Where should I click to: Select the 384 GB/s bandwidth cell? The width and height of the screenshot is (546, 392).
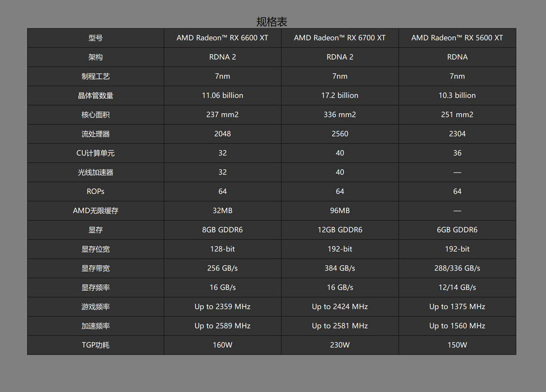340,268
